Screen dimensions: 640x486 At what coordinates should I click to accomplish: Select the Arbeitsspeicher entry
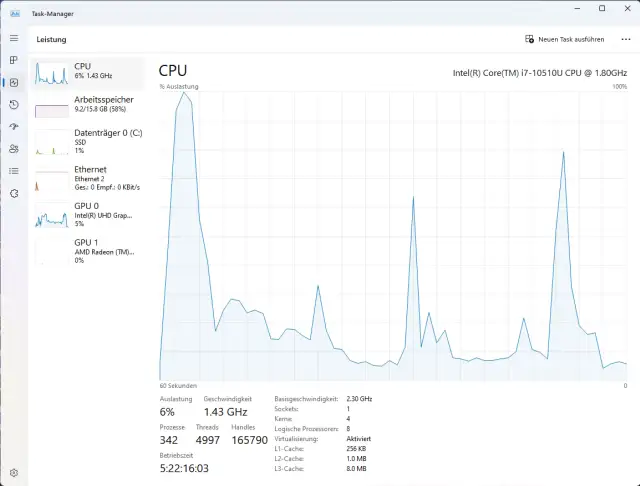(x=87, y=106)
